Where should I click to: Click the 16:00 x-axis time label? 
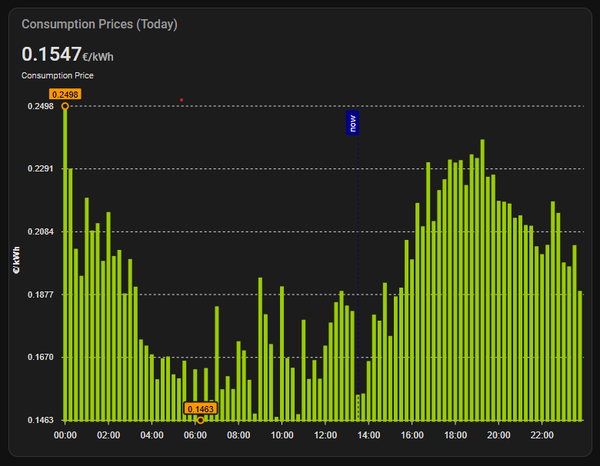(412, 435)
